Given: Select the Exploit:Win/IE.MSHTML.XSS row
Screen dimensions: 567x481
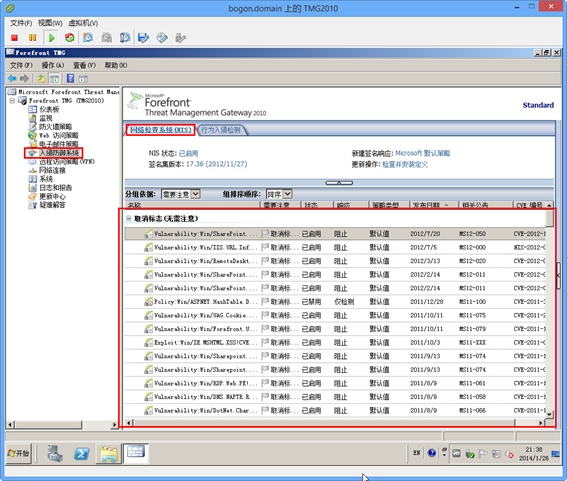Looking at the screenshot, I should click(x=335, y=342).
